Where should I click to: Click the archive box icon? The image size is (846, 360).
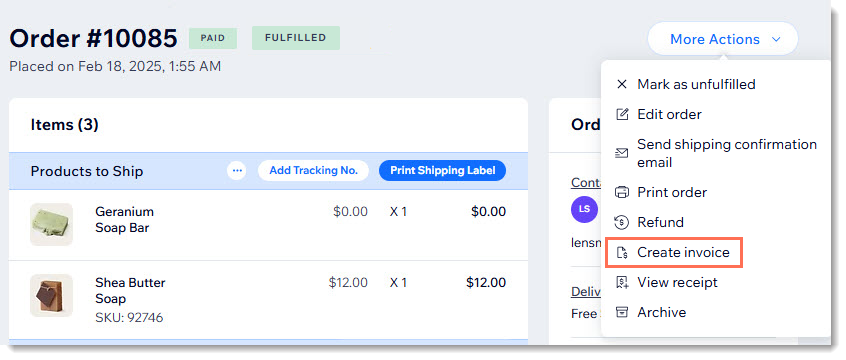coord(622,313)
